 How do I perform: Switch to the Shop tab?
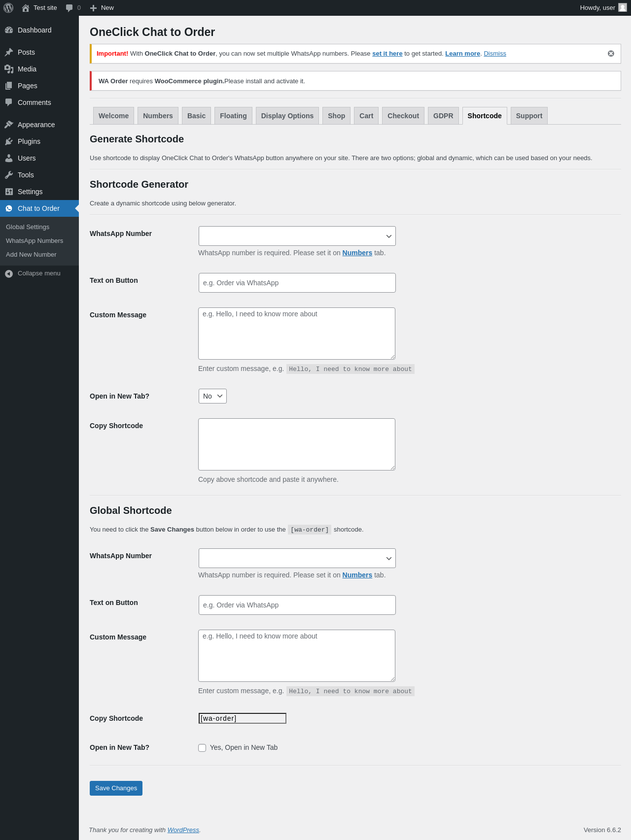click(337, 116)
